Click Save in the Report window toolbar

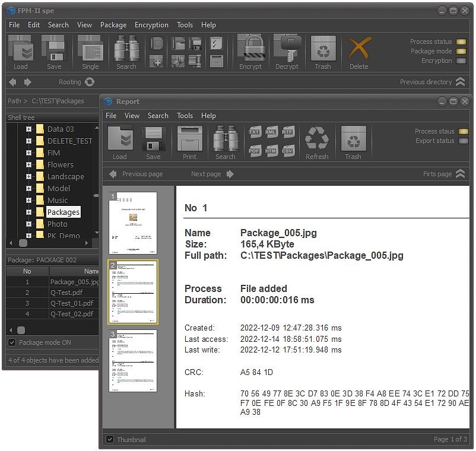click(153, 142)
